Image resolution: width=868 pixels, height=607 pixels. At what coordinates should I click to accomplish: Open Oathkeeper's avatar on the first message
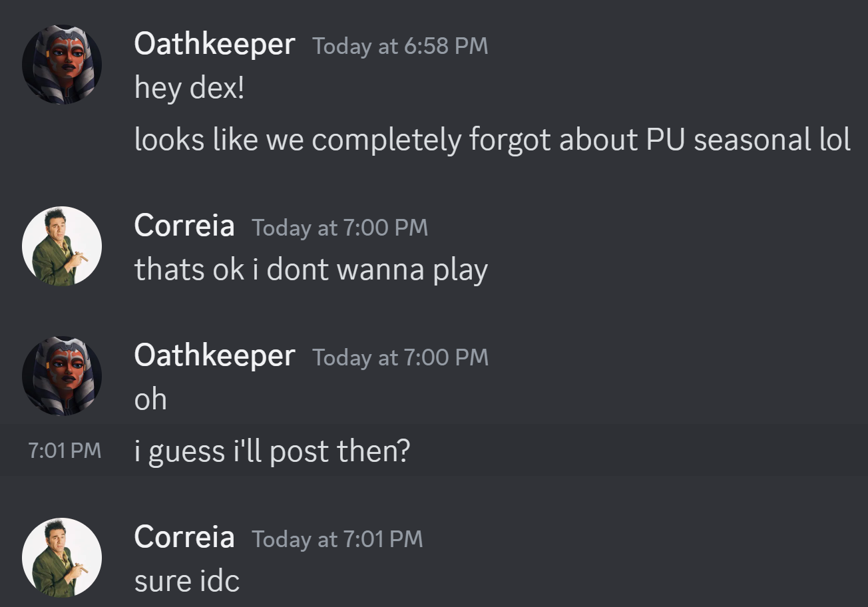[x=62, y=65]
